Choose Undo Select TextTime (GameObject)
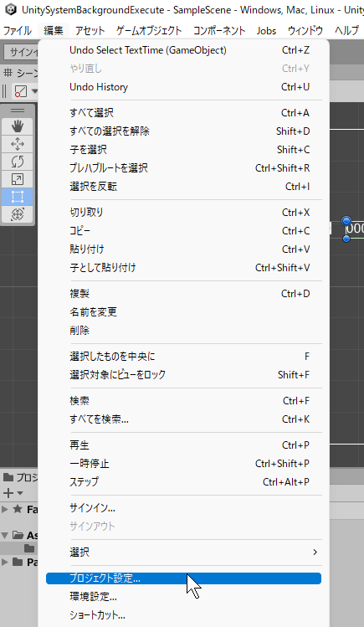 pos(184,50)
